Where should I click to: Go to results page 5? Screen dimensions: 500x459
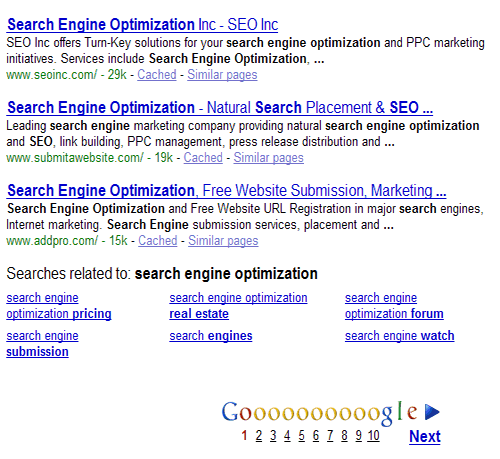click(x=302, y=436)
